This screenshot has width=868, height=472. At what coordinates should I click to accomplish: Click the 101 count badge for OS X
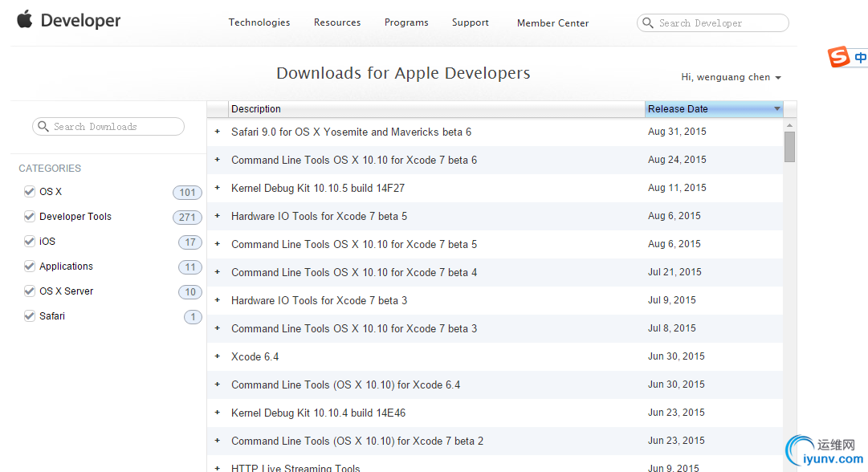click(187, 192)
